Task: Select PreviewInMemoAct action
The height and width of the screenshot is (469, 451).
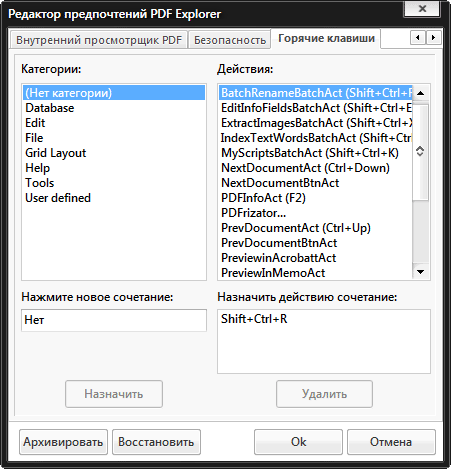Action: pos(316,273)
